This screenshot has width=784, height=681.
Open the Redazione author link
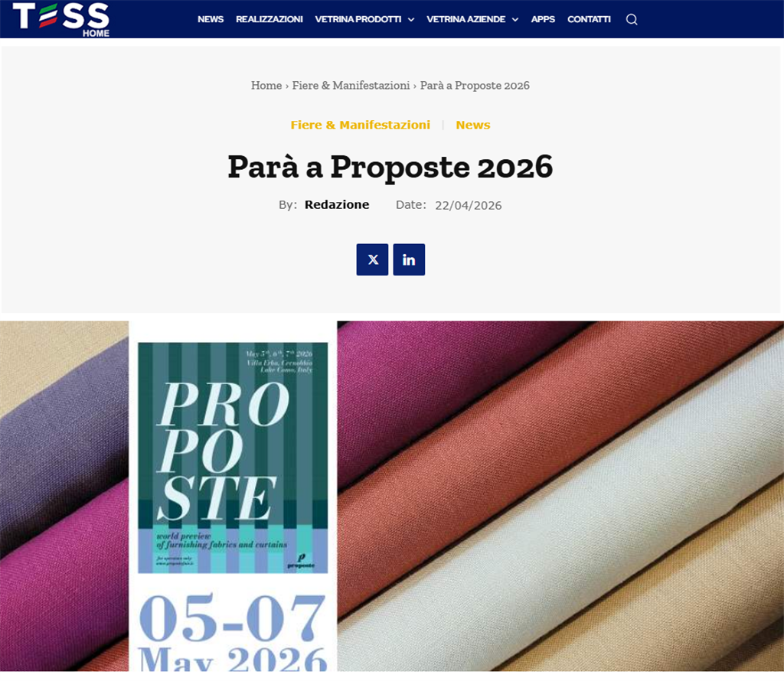337,205
